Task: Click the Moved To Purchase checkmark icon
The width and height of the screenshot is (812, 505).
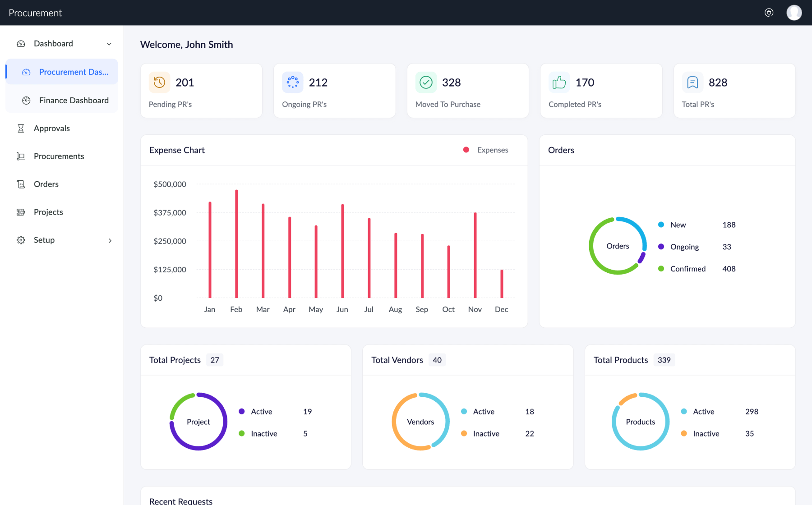Action: click(426, 83)
